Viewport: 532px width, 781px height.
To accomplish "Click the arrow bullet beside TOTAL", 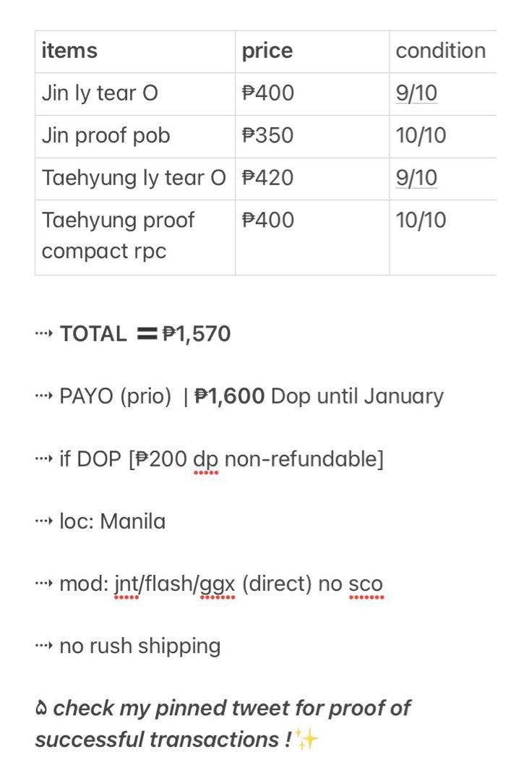I will click(x=44, y=333).
